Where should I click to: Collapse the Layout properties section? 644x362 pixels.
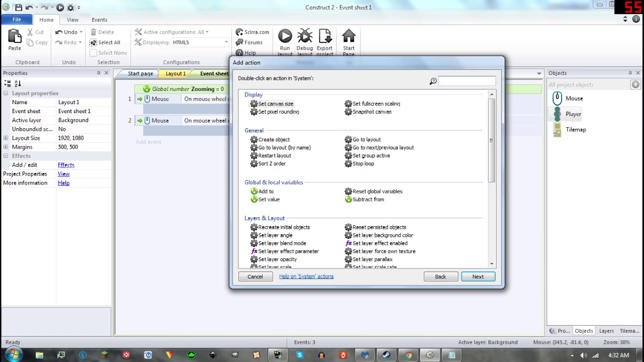(x=6, y=94)
